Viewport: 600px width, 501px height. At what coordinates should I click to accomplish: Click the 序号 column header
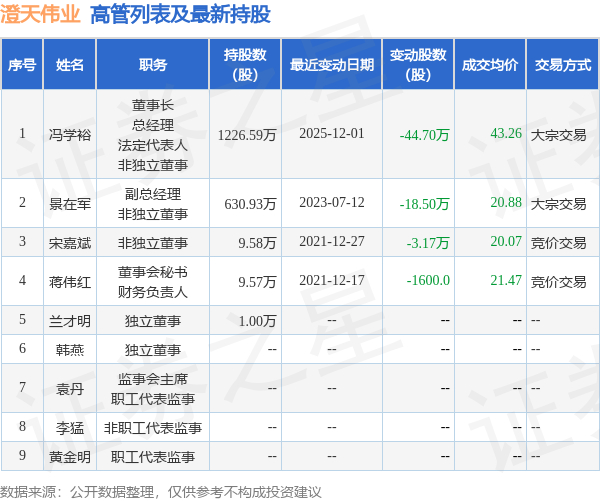(x=22, y=65)
